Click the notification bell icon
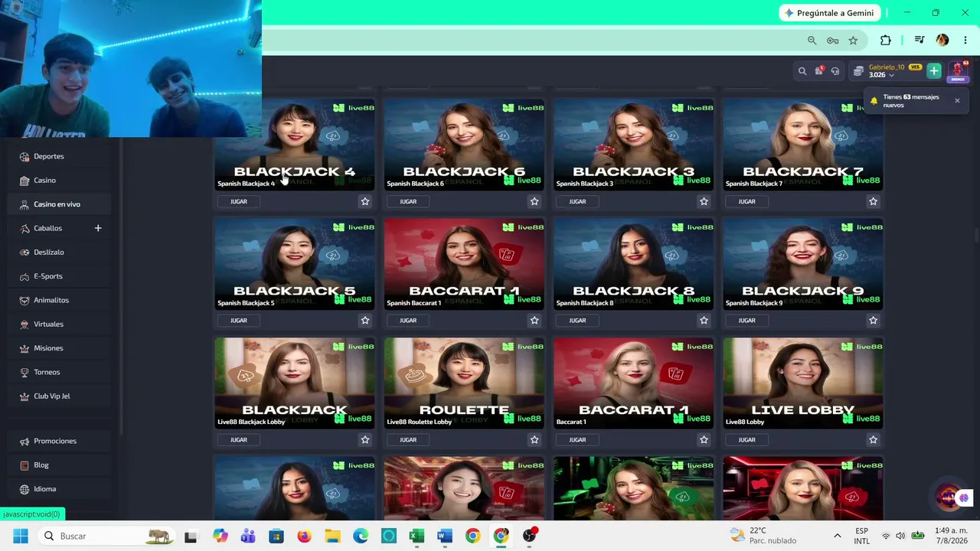 click(x=874, y=101)
